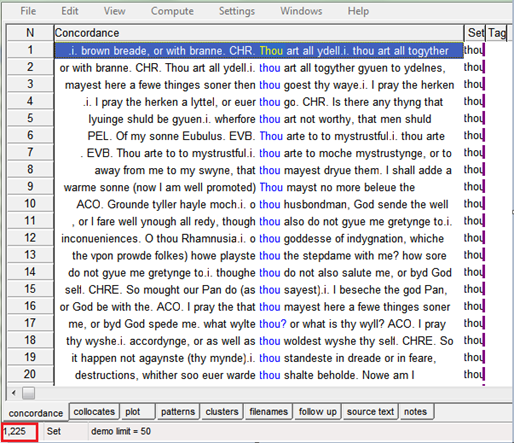Show the clusters tab
This screenshot has width=514, height=443.
click(222, 412)
